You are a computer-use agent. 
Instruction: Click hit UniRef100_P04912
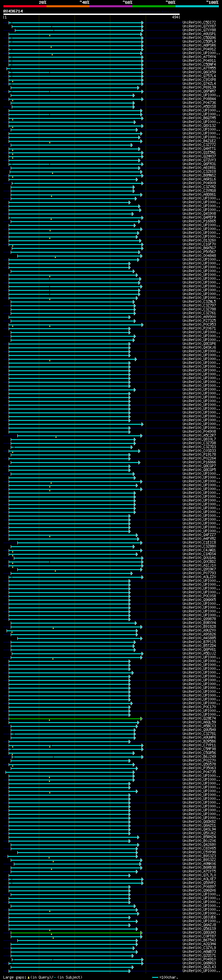tap(199, 49)
